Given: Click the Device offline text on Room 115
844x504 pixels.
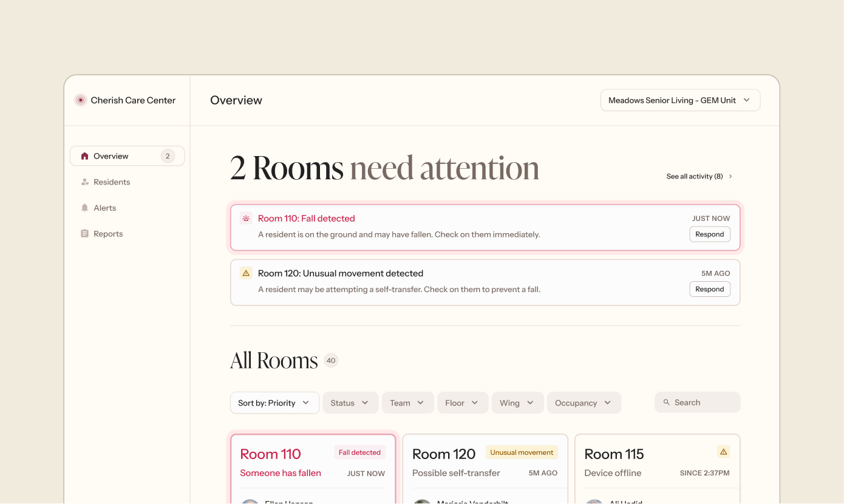Looking at the screenshot, I should point(613,473).
